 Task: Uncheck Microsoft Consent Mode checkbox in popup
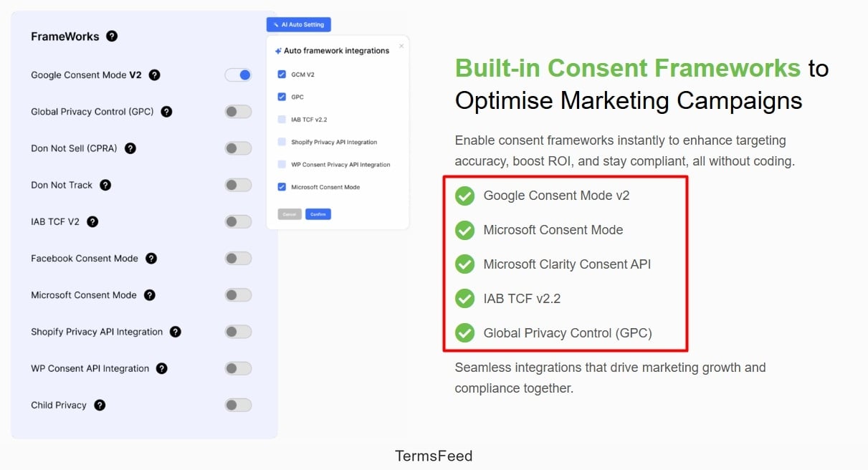[x=282, y=187]
